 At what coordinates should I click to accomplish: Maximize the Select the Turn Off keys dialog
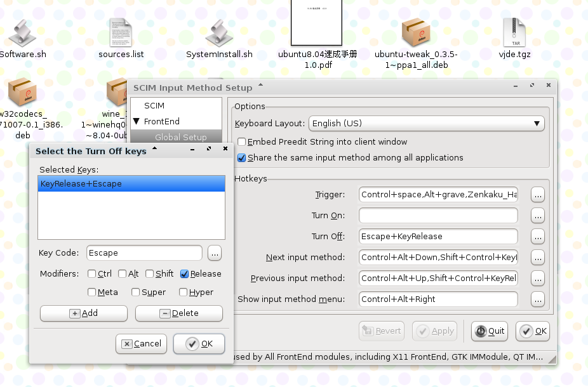point(209,148)
